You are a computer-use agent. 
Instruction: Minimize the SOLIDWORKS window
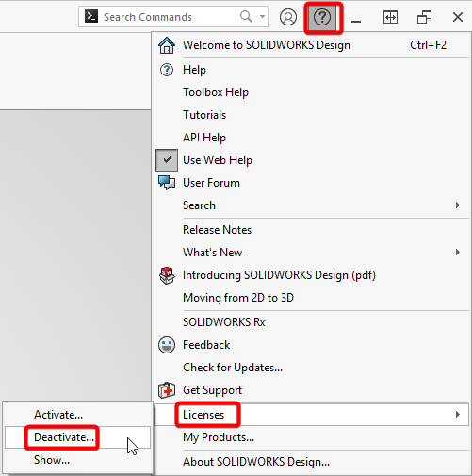point(356,21)
